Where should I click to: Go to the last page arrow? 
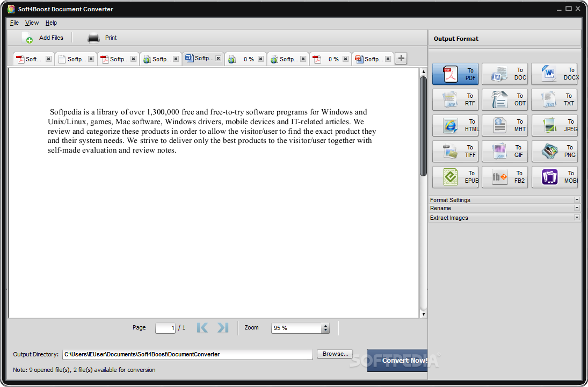(223, 328)
